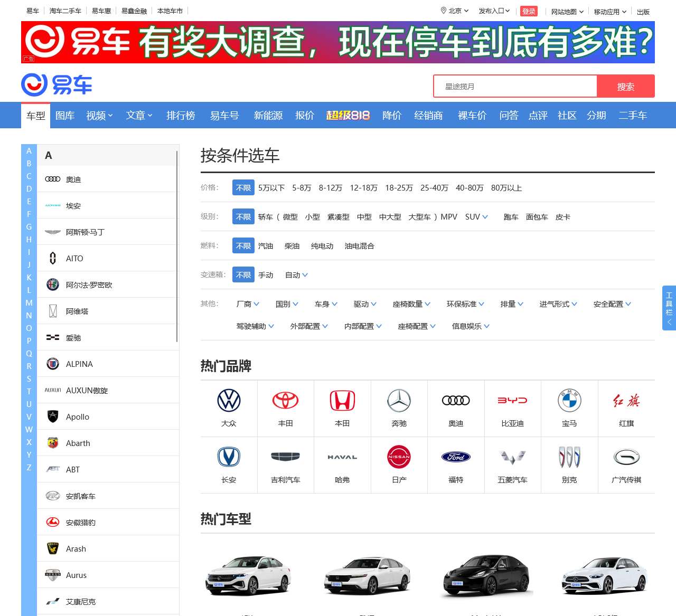
Task: Open the 厂商 filter dropdown
Action: pos(248,304)
